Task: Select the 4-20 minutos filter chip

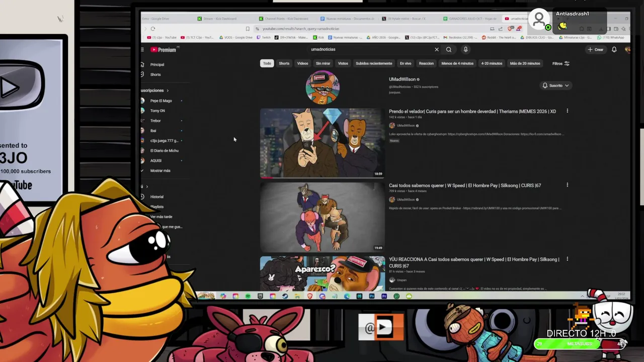Action: click(x=492, y=63)
